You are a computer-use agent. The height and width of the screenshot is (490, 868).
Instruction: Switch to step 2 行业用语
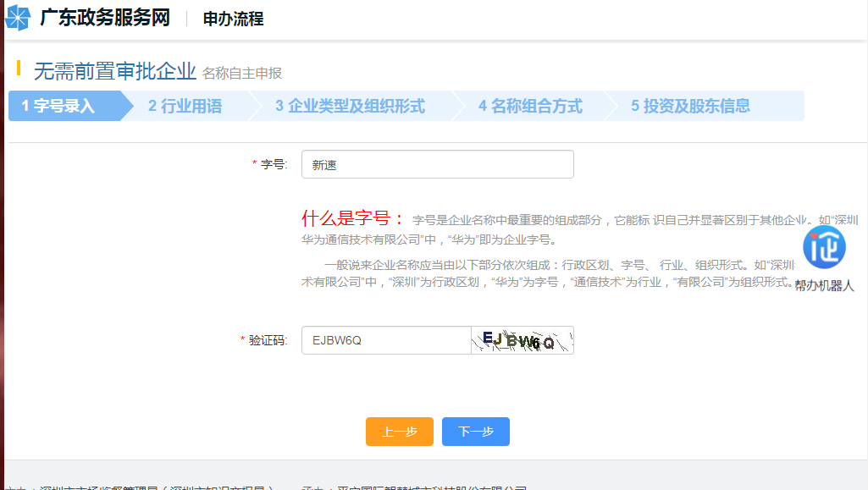pyautogui.click(x=185, y=106)
